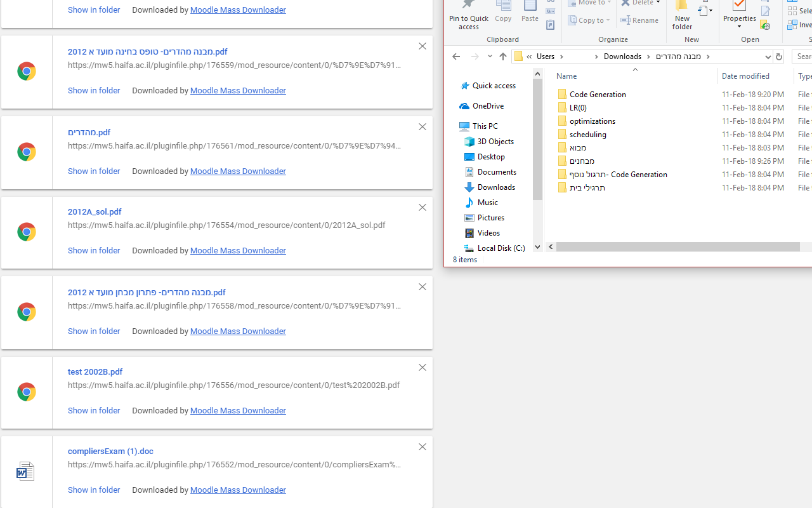
Task: Click the Back arrow in File Explorer
Action: tap(455, 57)
